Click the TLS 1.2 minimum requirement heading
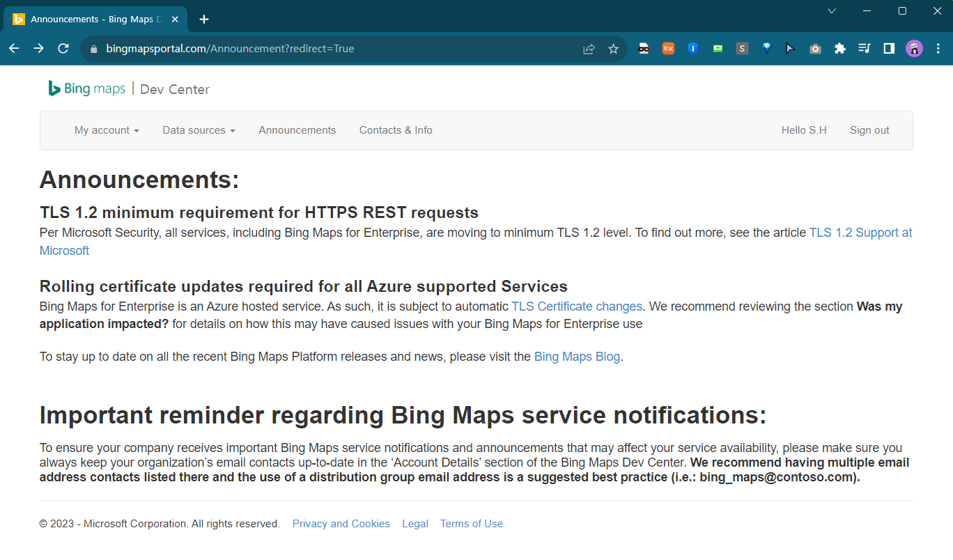Screen dimensions: 953x560 [x=259, y=212]
